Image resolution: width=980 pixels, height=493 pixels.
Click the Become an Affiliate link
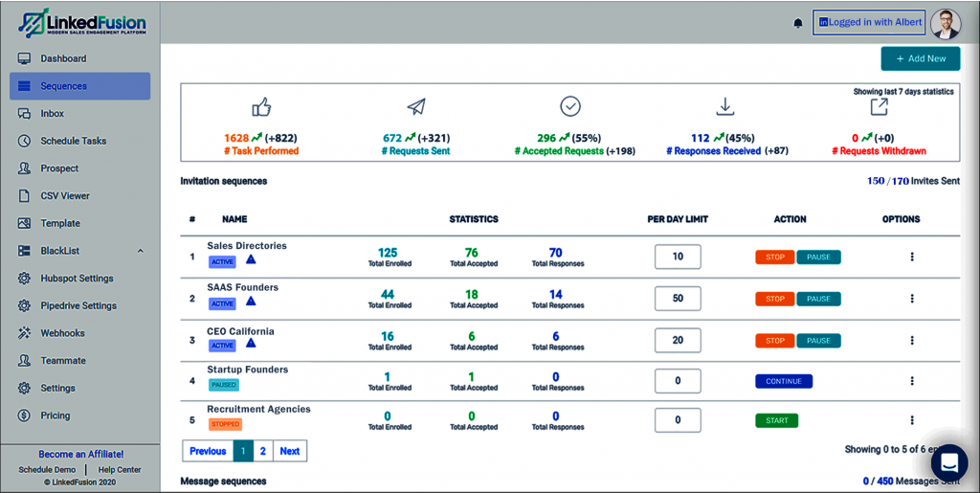click(80, 454)
